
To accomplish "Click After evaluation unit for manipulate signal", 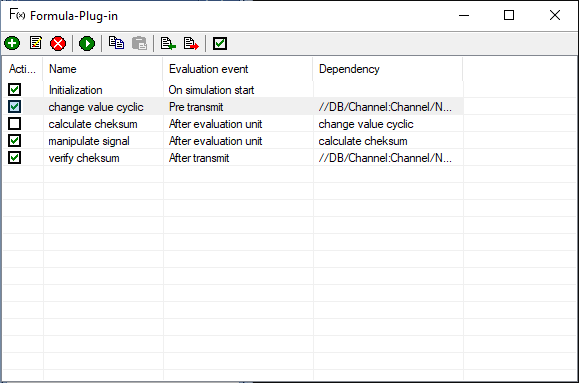I will coord(216,141).
